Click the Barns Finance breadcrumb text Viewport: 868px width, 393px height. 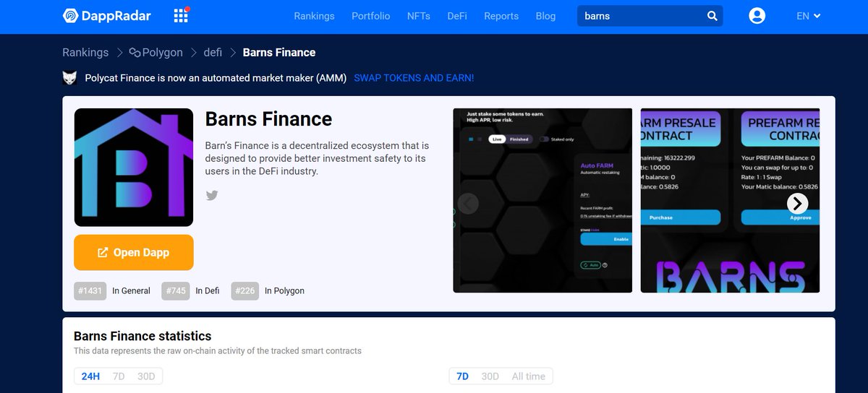(x=279, y=52)
